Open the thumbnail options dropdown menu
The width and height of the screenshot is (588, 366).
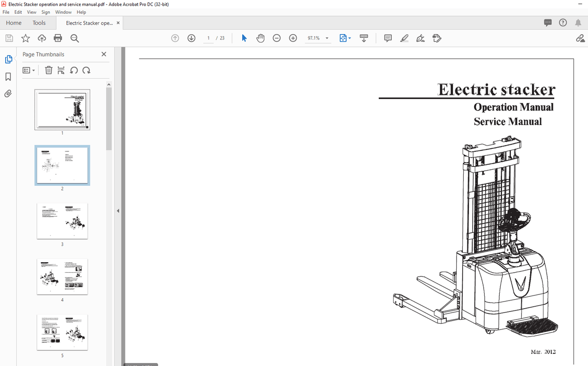click(28, 70)
